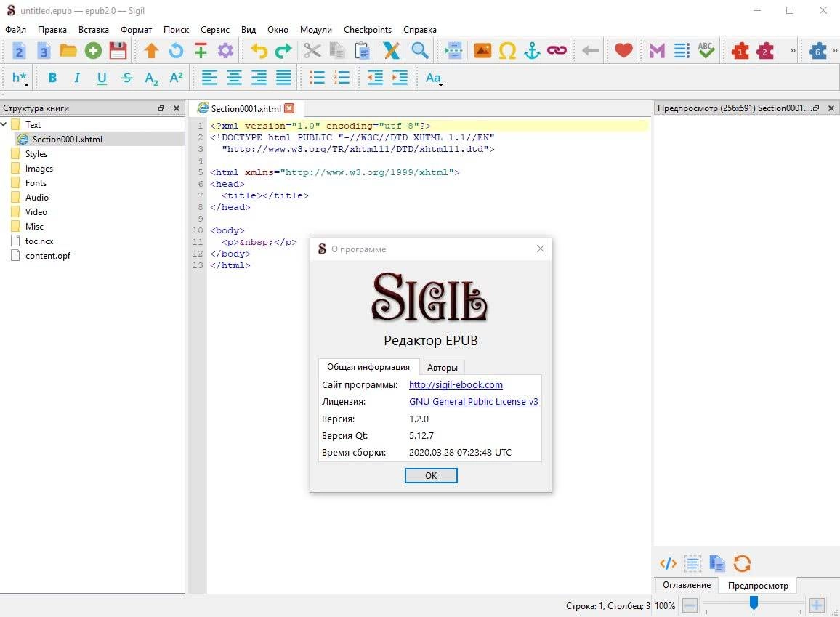
Task: Click the orange up arrow icon
Action: [152, 51]
